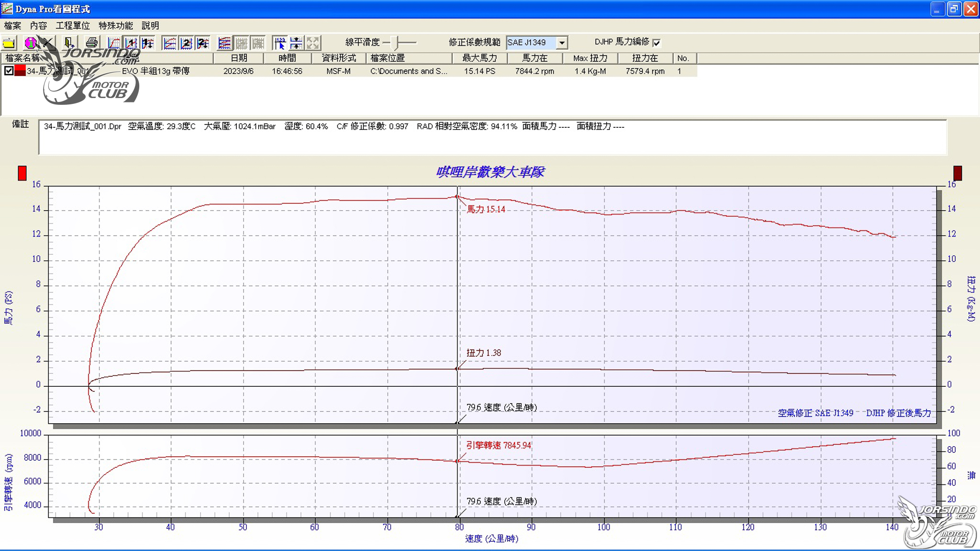Click the 扭力 1.38 cursor label on chart
Viewport: 980px width, 551px height.
point(484,353)
